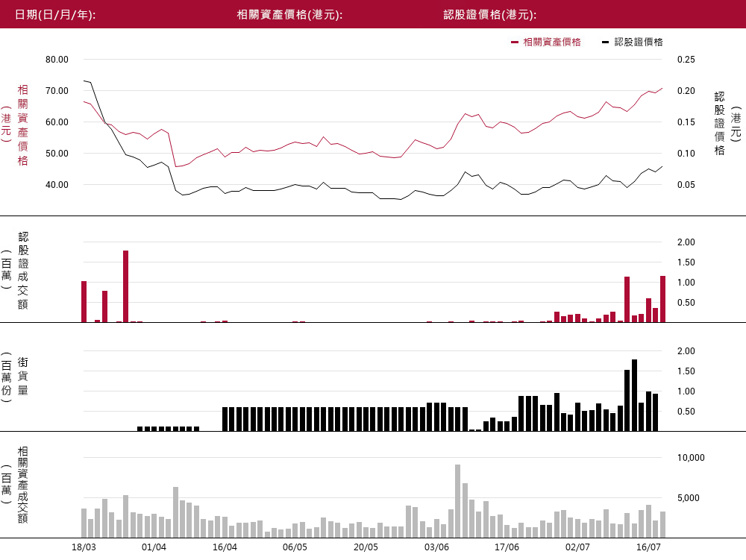Click the 10,000 value on 相關資產成交額 axis
746x560 pixels.
coord(691,458)
